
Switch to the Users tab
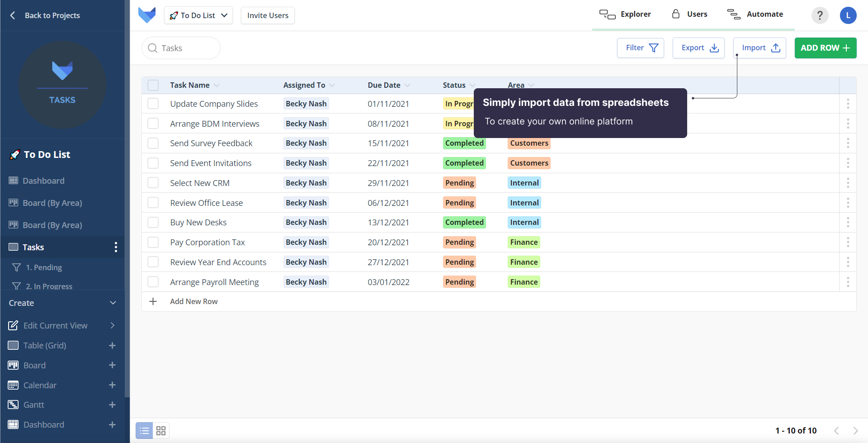(x=689, y=14)
